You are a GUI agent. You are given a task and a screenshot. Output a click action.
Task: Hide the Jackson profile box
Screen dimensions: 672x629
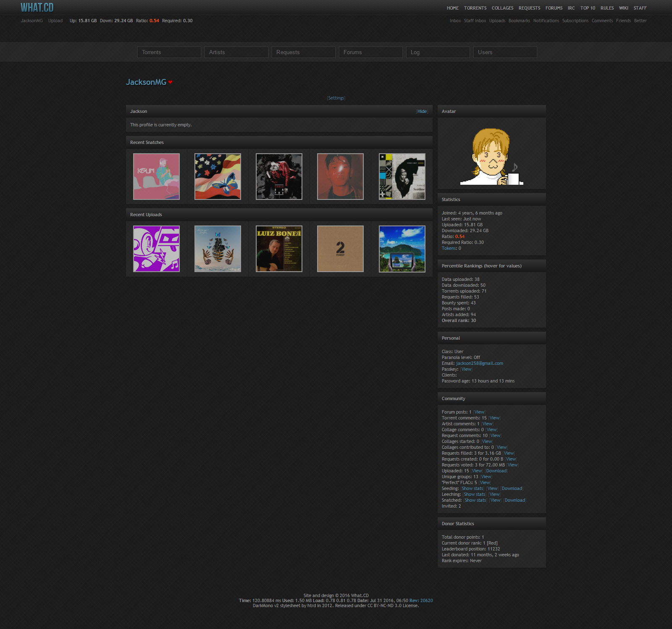[x=422, y=111]
